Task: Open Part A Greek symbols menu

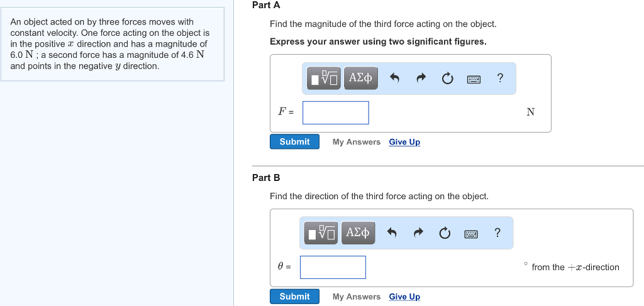Action: click(x=361, y=79)
